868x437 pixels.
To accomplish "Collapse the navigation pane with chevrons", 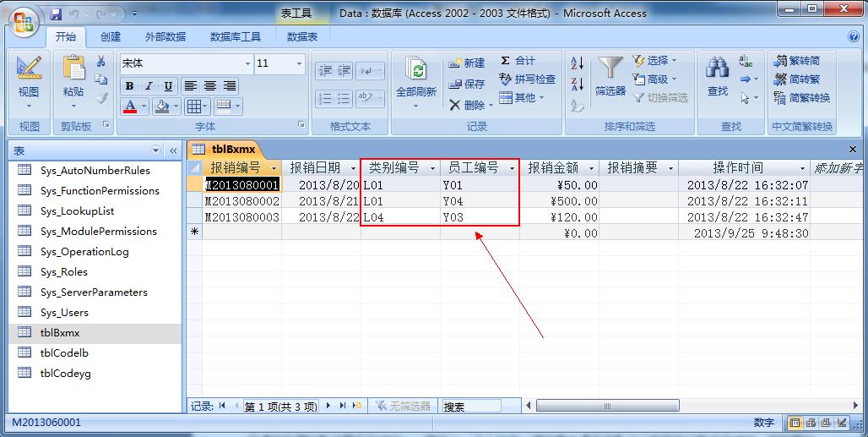I will (x=173, y=150).
